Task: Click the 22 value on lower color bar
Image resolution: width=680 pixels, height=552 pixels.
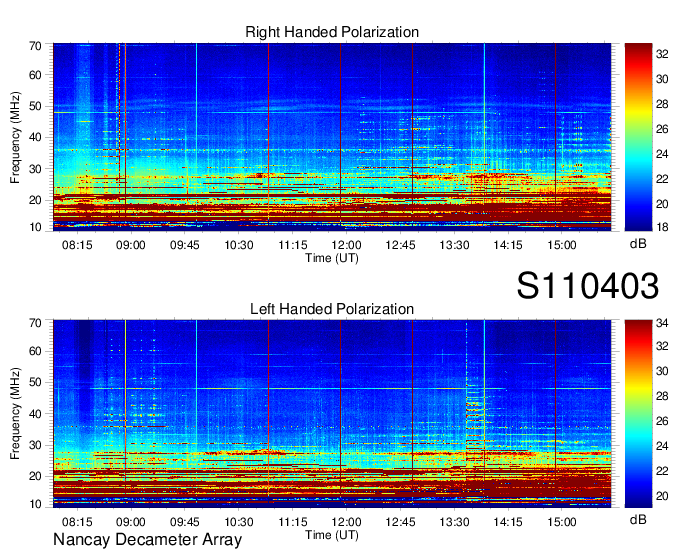Action: [662, 471]
